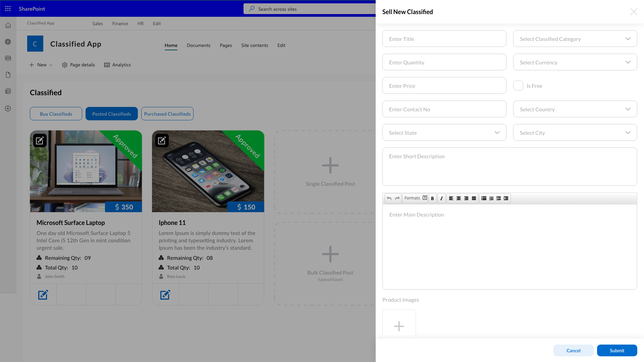Click the Enter Price field
This screenshot has width=644, height=362.
coord(444,85)
